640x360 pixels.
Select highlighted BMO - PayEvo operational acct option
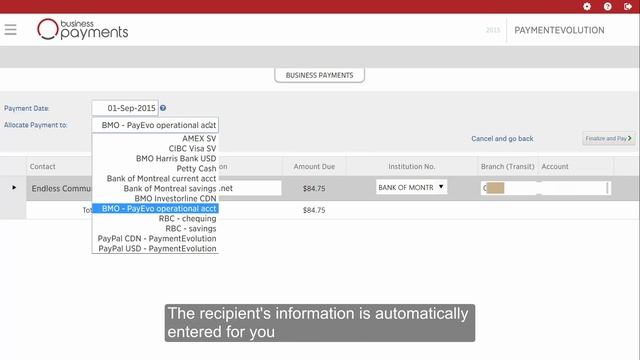[156, 209]
